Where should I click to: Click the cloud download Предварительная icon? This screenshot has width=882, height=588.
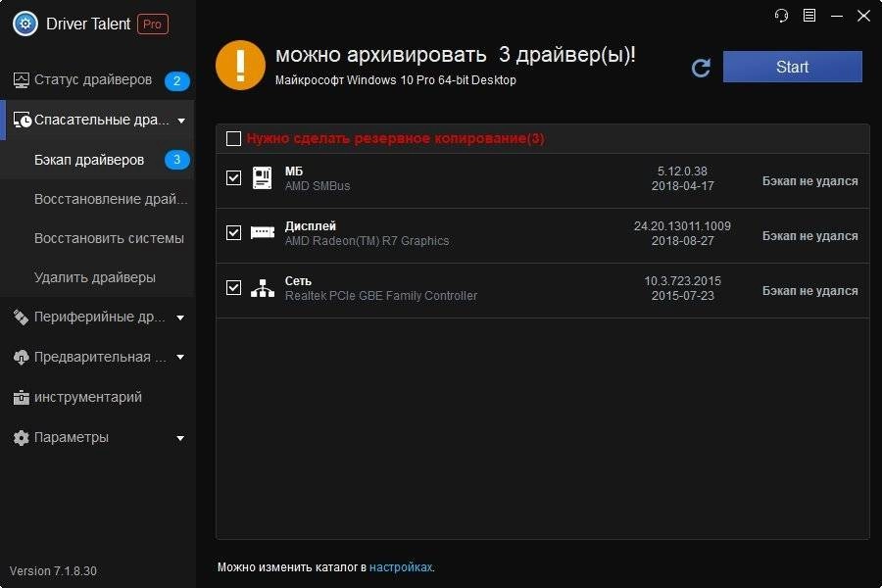point(21,358)
